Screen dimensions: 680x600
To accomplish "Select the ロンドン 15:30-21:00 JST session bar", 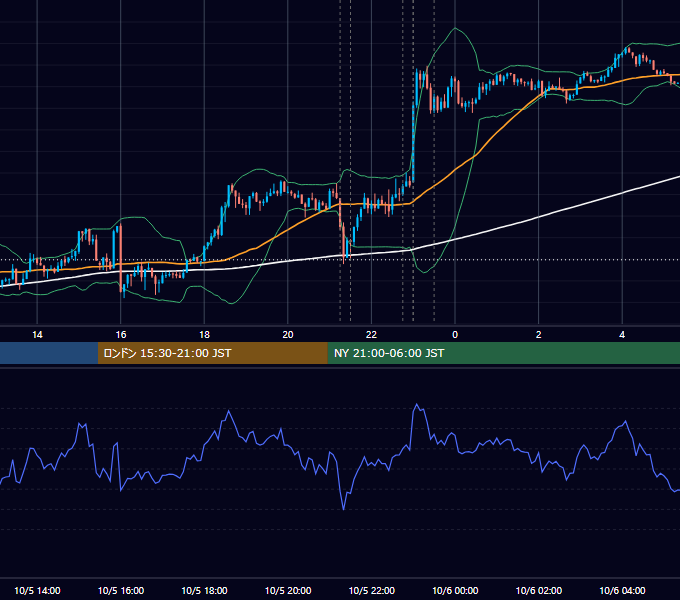I will (x=212, y=353).
